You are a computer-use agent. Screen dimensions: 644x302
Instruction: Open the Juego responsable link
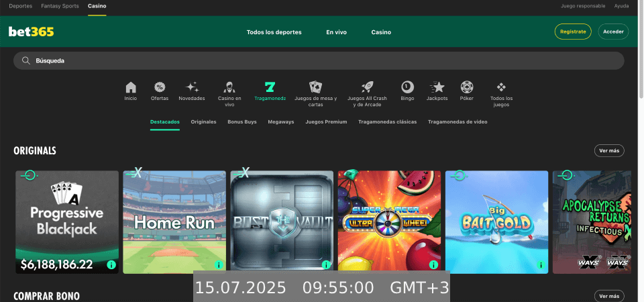(x=583, y=6)
